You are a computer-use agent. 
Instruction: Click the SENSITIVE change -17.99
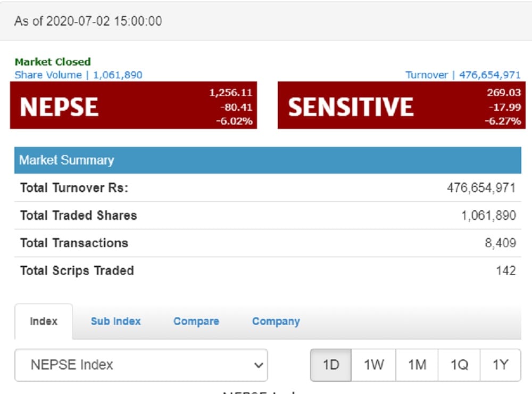coord(505,107)
